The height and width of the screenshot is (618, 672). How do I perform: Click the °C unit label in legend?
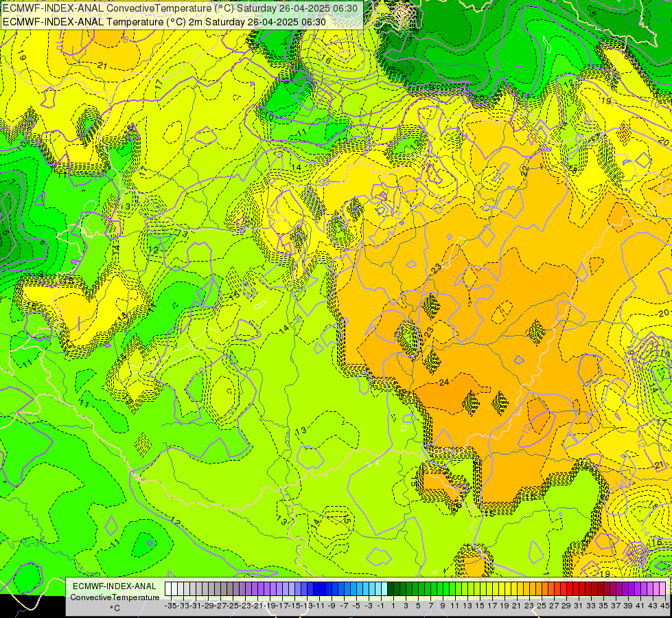coord(115,608)
